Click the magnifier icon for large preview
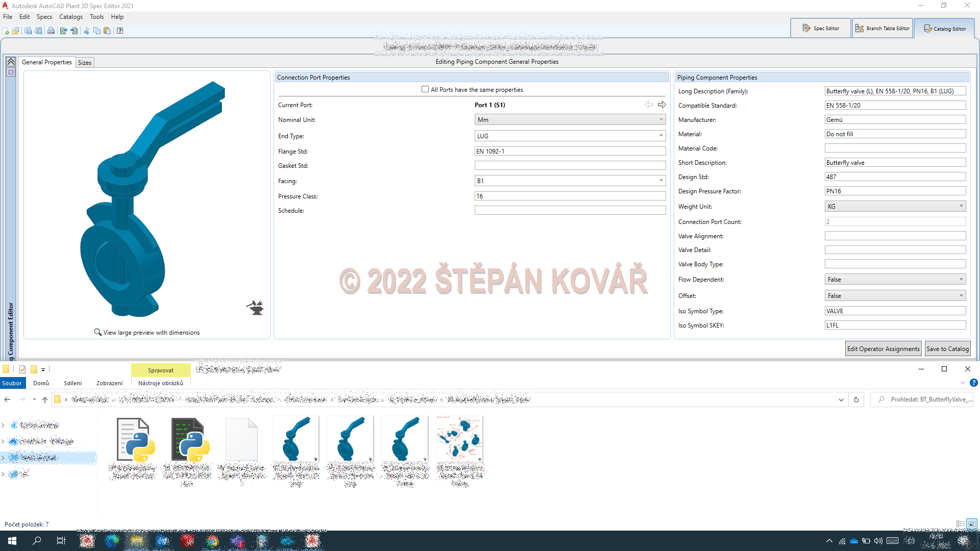Image resolution: width=980 pixels, height=551 pixels. [x=97, y=332]
